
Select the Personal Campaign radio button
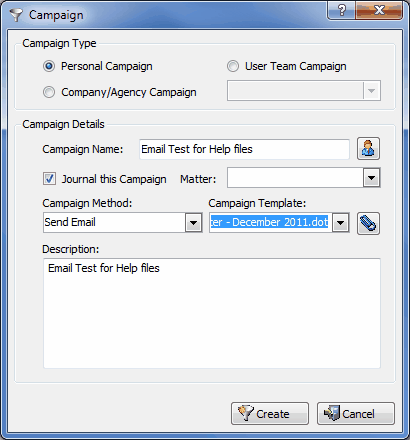tap(49, 66)
